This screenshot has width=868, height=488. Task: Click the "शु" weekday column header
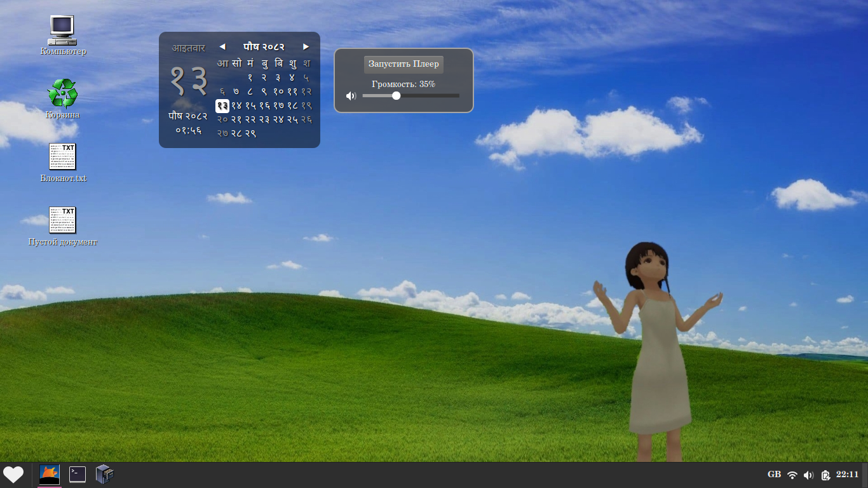(x=292, y=63)
